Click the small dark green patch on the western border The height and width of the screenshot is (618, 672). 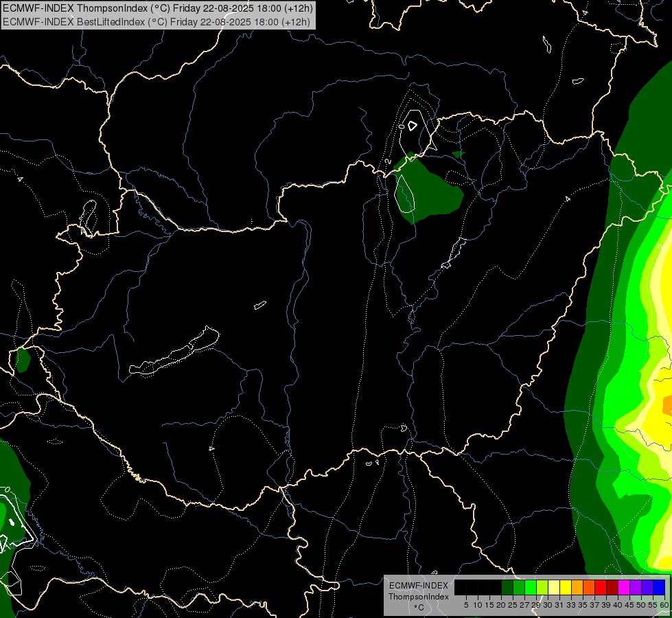(x=23, y=359)
